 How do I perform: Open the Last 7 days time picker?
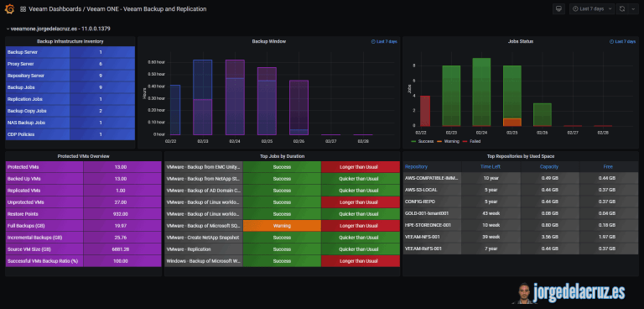591,8
